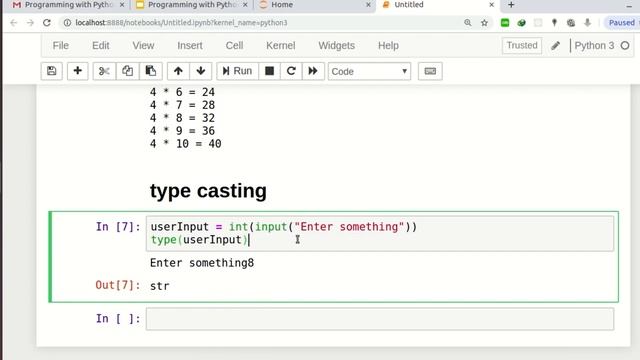Open the View menu
This screenshot has width=640, height=360.
(x=143, y=46)
